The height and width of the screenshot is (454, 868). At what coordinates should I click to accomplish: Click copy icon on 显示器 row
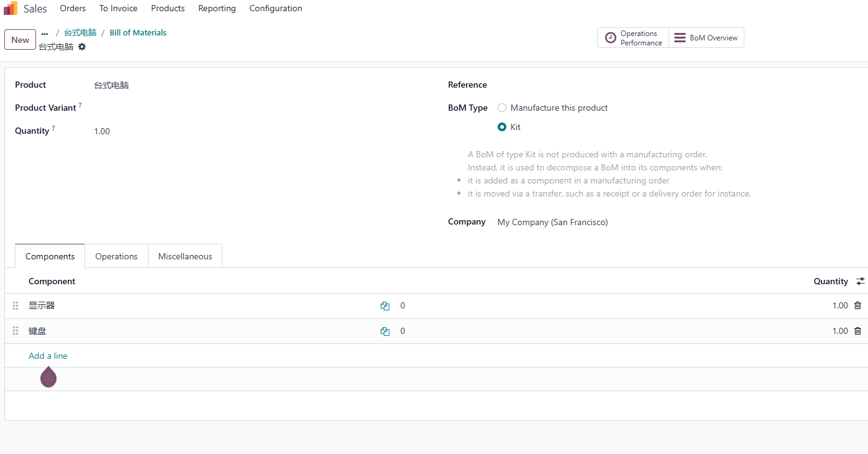385,306
